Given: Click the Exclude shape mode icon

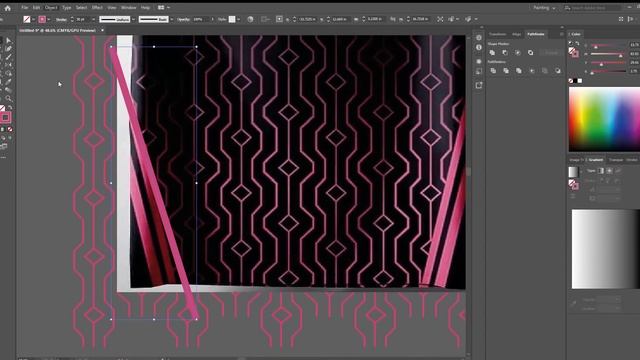Looking at the screenshot, I should point(530,53).
